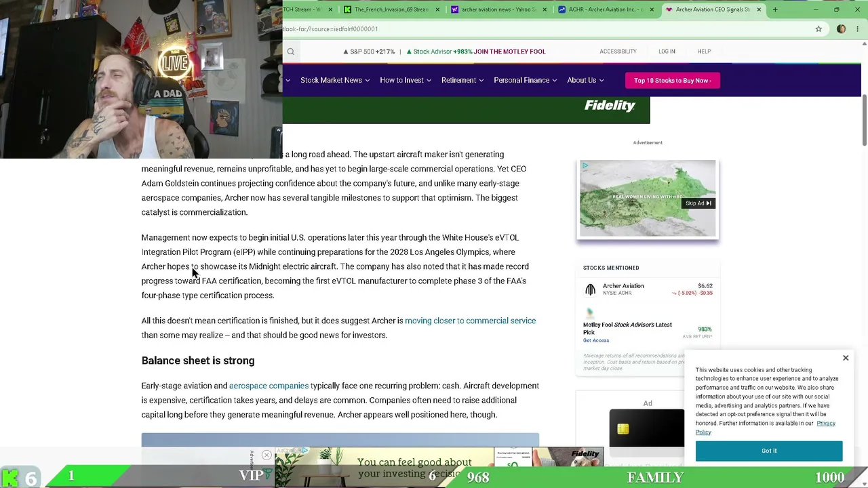The image size is (868, 488).
Task: Close the ACHR - Archer Aviation Inc. tab
Action: click(x=652, y=9)
